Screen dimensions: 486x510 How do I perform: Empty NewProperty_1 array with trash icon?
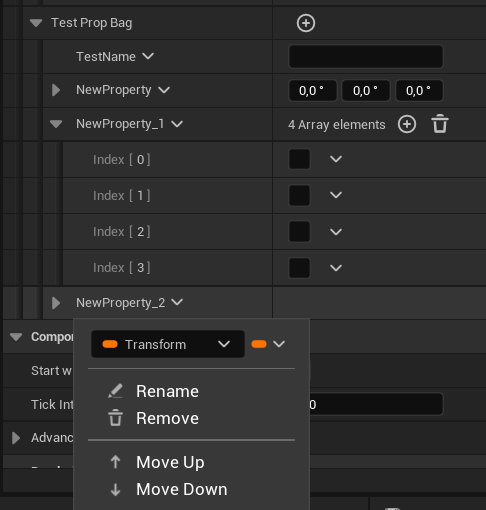coord(440,124)
